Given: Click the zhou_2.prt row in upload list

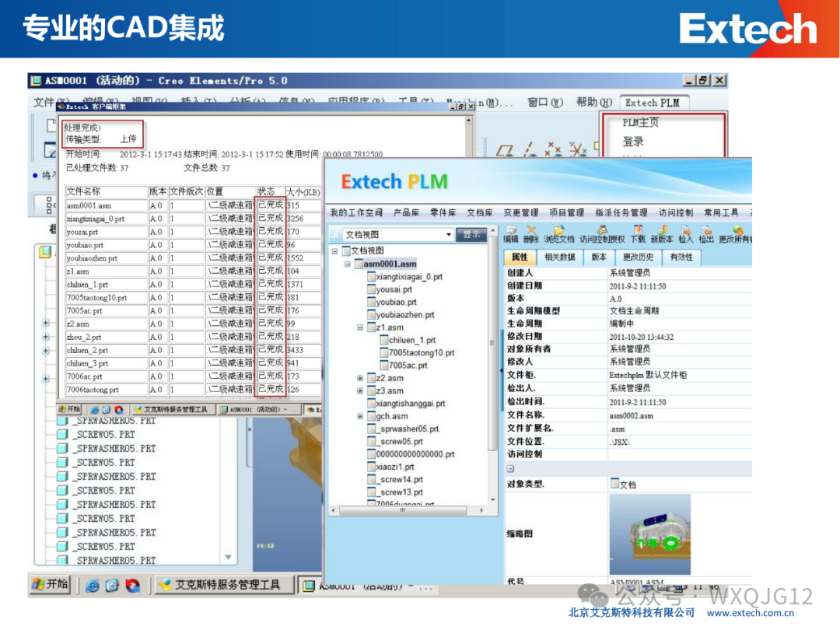Looking at the screenshot, I should [x=193, y=337].
